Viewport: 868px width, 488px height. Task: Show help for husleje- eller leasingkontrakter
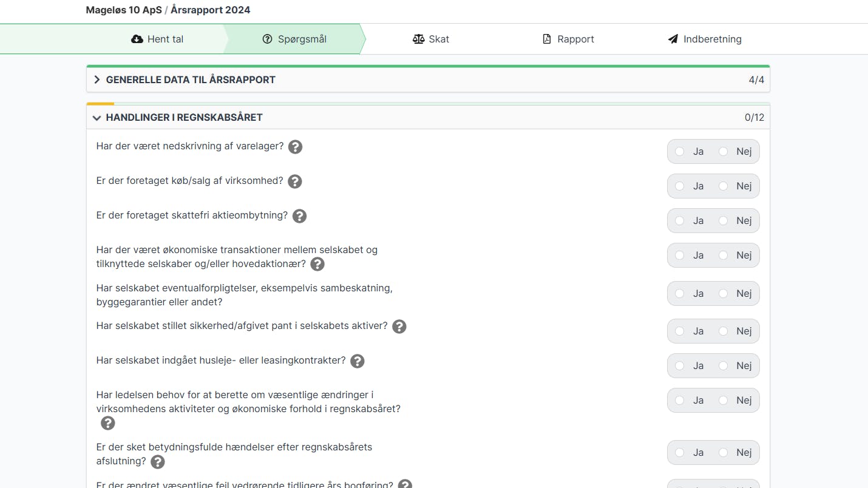358,361
